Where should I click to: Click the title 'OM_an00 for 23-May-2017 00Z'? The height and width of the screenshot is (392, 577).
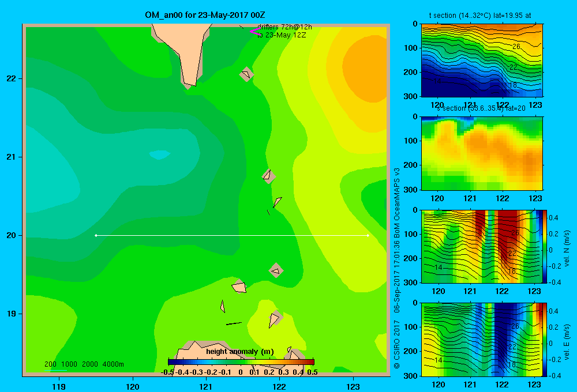tap(205, 15)
